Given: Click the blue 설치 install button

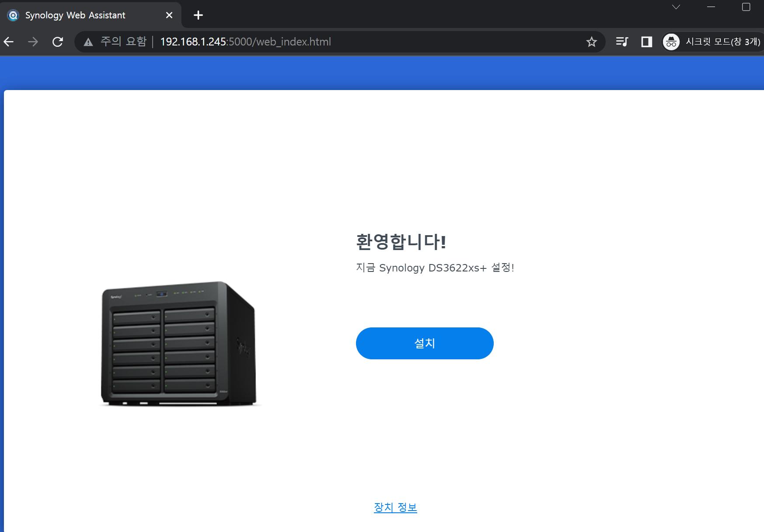Looking at the screenshot, I should tap(424, 343).
